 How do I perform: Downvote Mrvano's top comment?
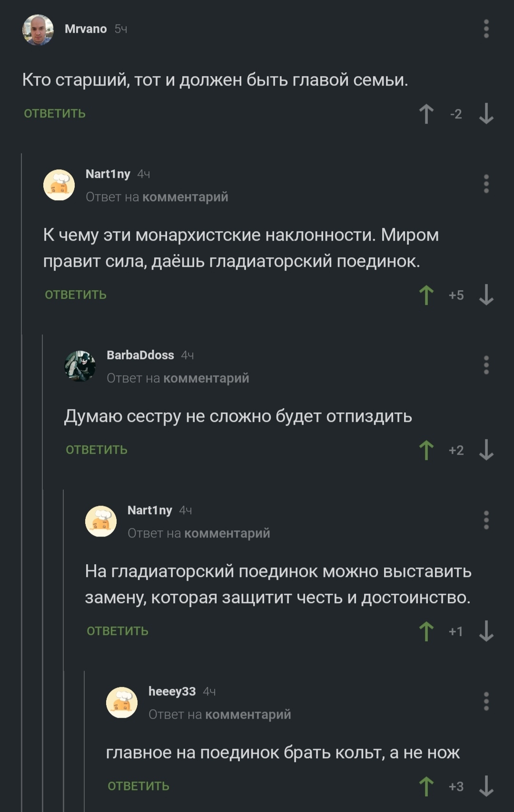486,114
